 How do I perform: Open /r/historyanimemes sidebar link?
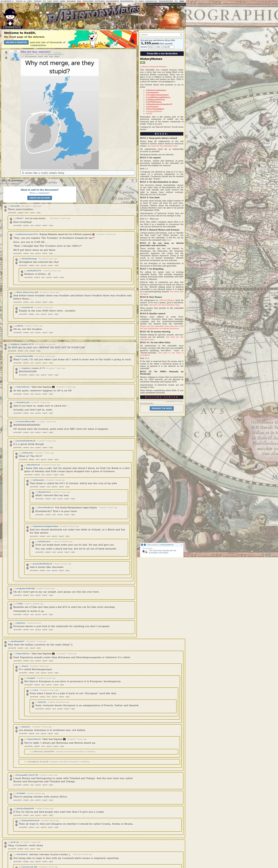(x=156, y=90)
